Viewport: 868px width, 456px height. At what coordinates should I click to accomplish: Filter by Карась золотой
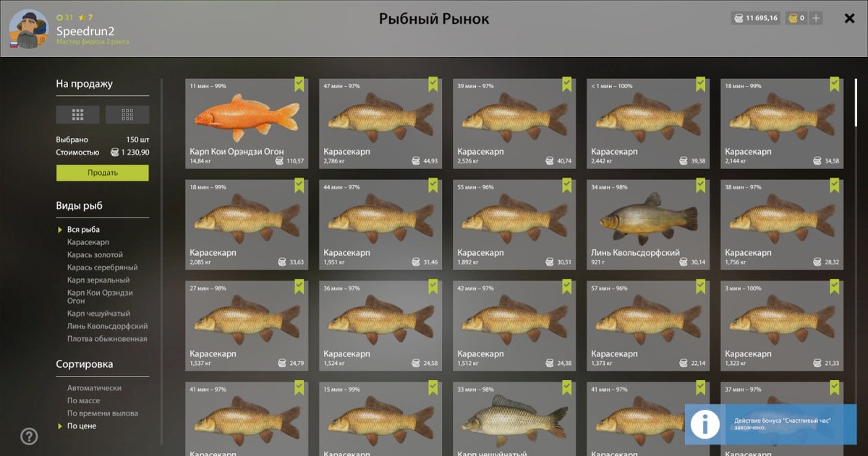[x=95, y=255]
